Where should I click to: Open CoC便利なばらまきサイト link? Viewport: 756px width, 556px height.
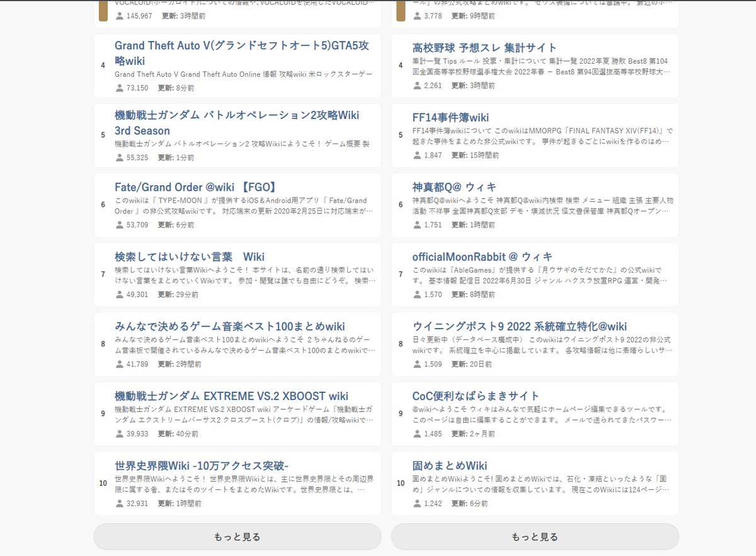[x=476, y=396]
